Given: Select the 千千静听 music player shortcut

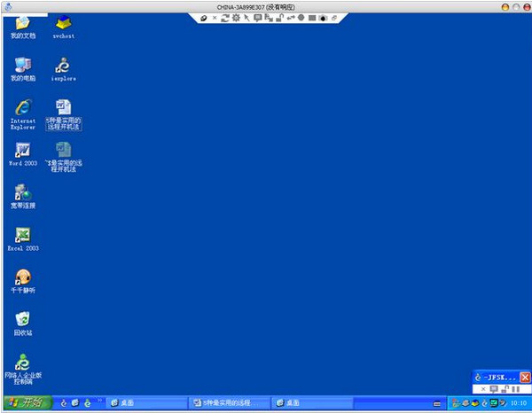Looking at the screenshot, I should (23, 281).
